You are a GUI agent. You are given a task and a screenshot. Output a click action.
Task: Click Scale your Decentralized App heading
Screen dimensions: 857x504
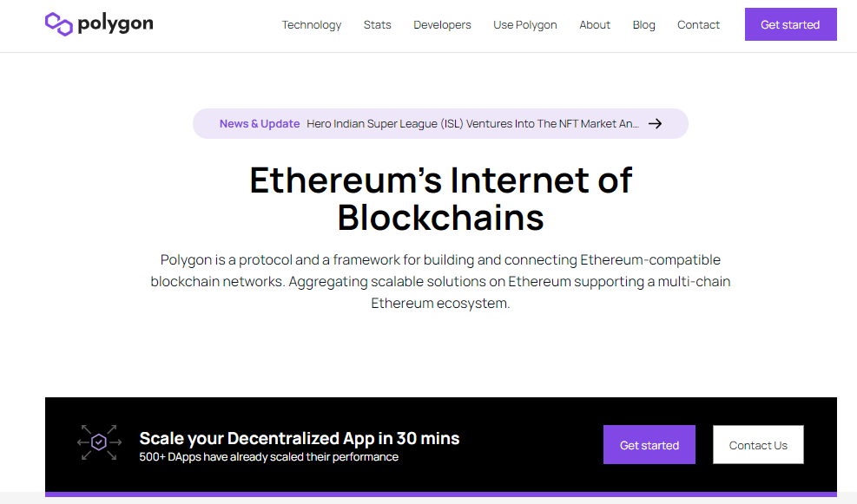[299, 438]
